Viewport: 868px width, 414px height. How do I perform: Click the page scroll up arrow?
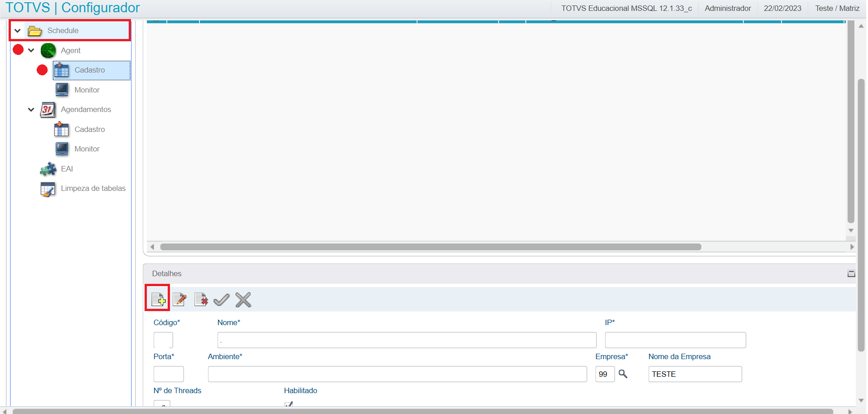(861, 26)
